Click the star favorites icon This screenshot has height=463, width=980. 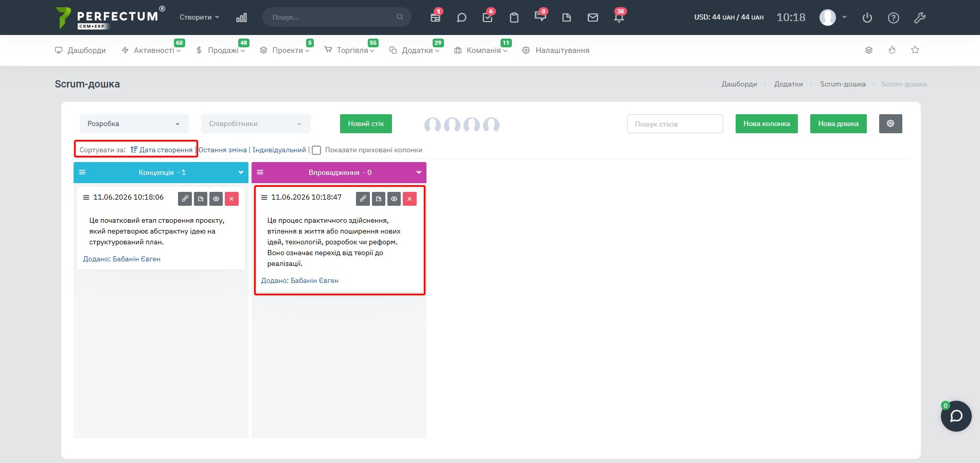pos(915,50)
